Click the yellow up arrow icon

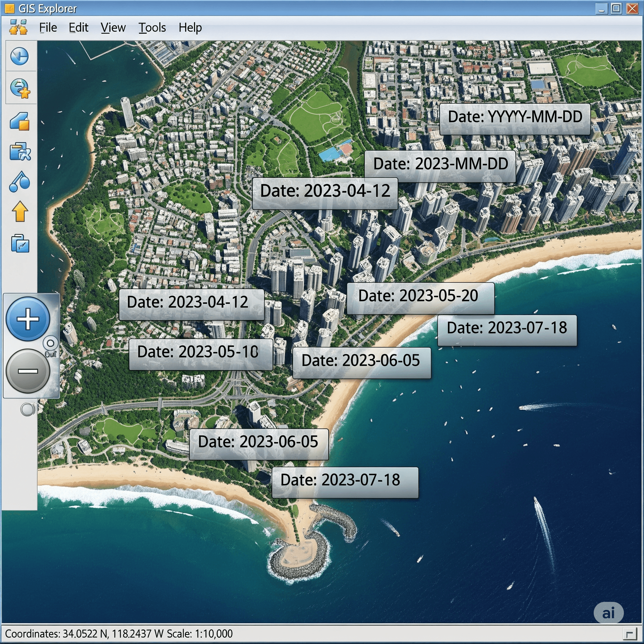(20, 211)
